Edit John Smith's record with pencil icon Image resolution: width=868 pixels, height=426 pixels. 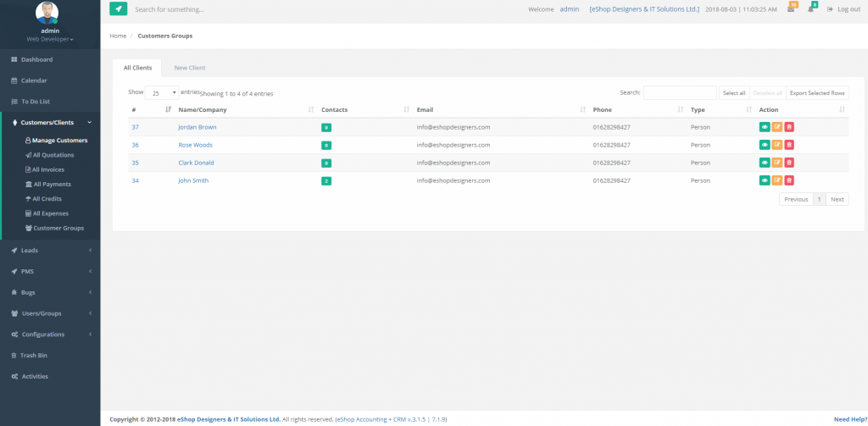[776, 180]
